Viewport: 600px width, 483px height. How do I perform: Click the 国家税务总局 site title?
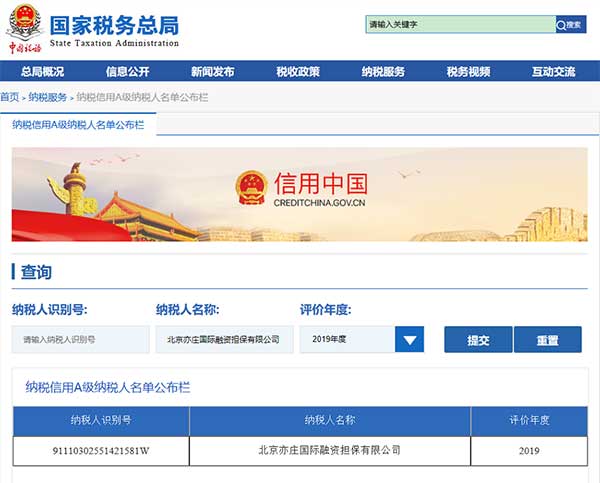(114, 25)
